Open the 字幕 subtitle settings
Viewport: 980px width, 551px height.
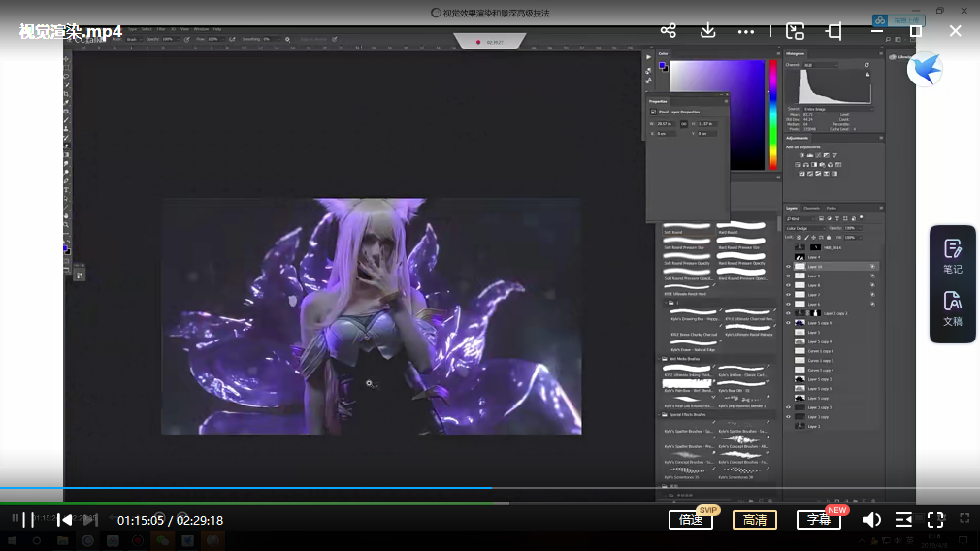click(819, 520)
